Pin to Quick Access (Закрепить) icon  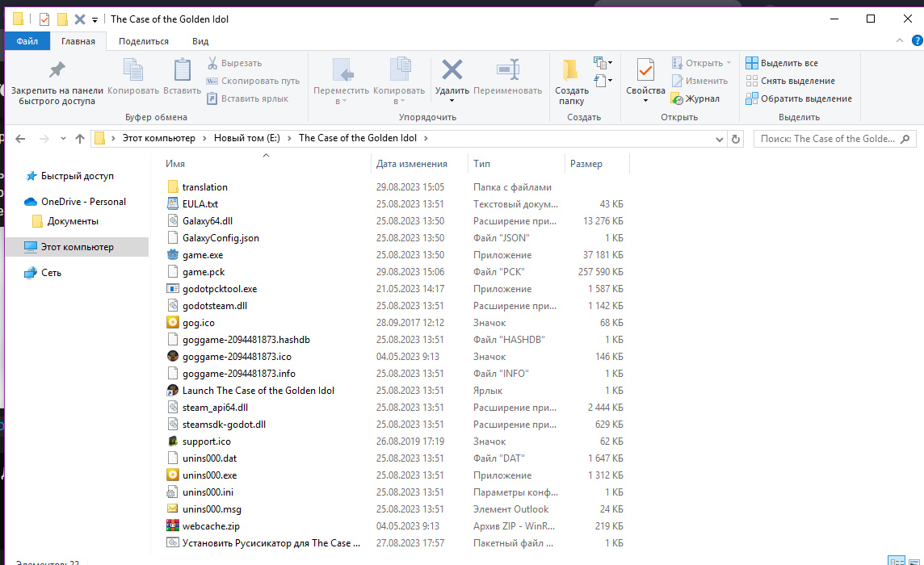click(57, 70)
